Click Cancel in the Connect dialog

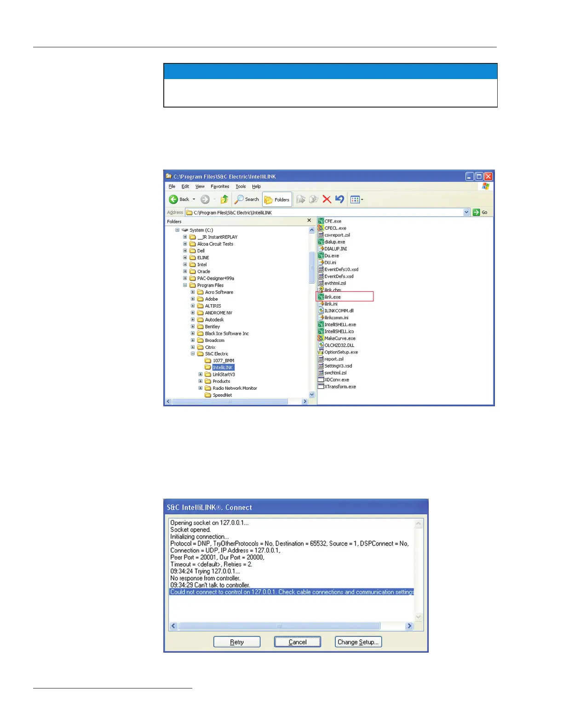click(298, 642)
